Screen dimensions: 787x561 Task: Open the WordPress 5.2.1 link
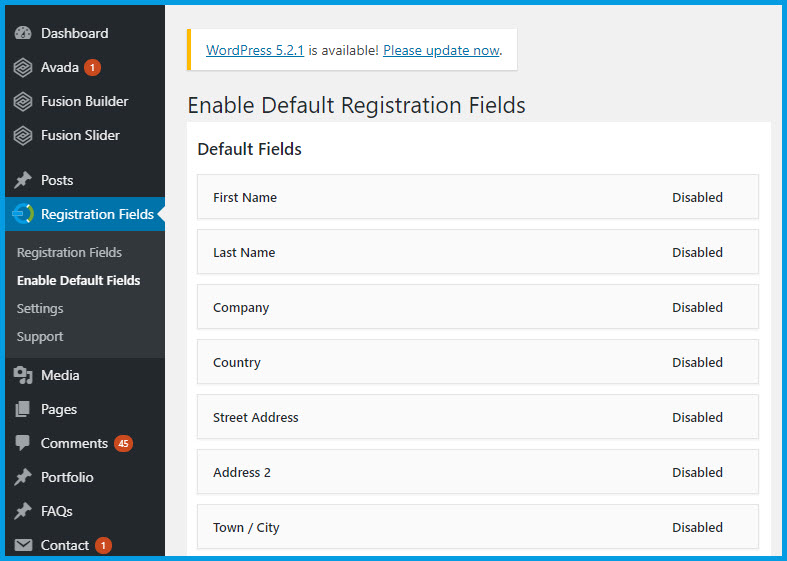tap(255, 50)
